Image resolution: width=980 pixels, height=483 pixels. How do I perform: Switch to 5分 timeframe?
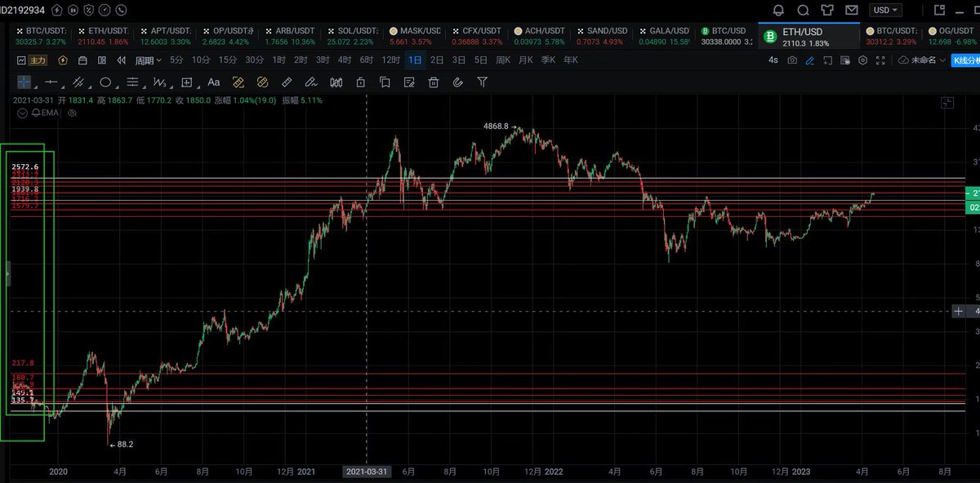pyautogui.click(x=176, y=60)
